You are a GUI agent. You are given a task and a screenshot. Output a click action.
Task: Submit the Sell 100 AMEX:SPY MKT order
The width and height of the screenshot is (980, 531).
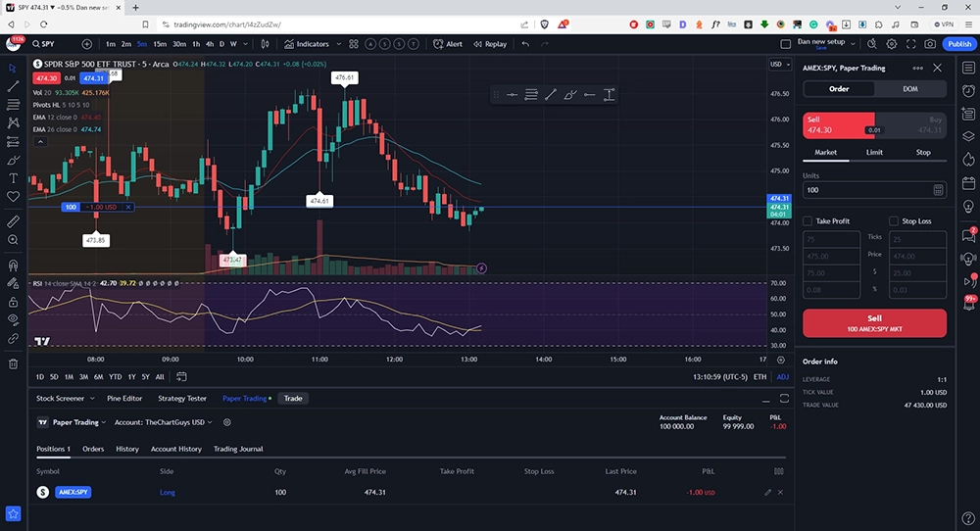click(874, 323)
